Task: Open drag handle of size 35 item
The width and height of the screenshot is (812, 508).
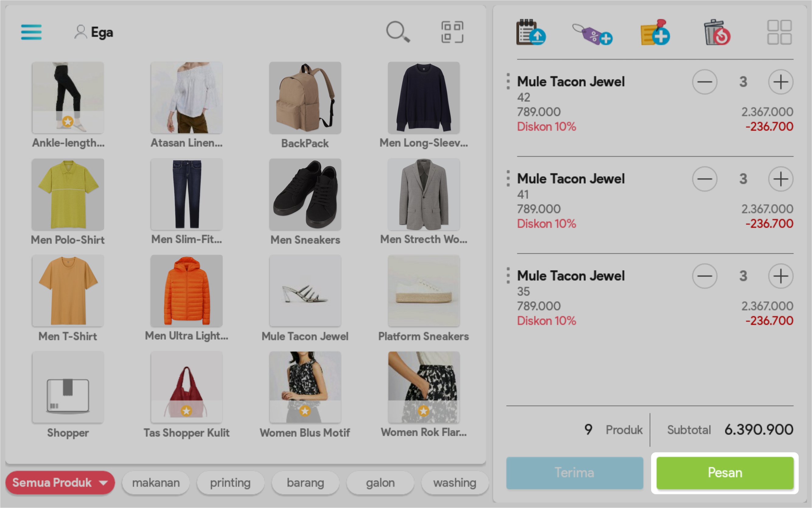Action: [x=508, y=276]
